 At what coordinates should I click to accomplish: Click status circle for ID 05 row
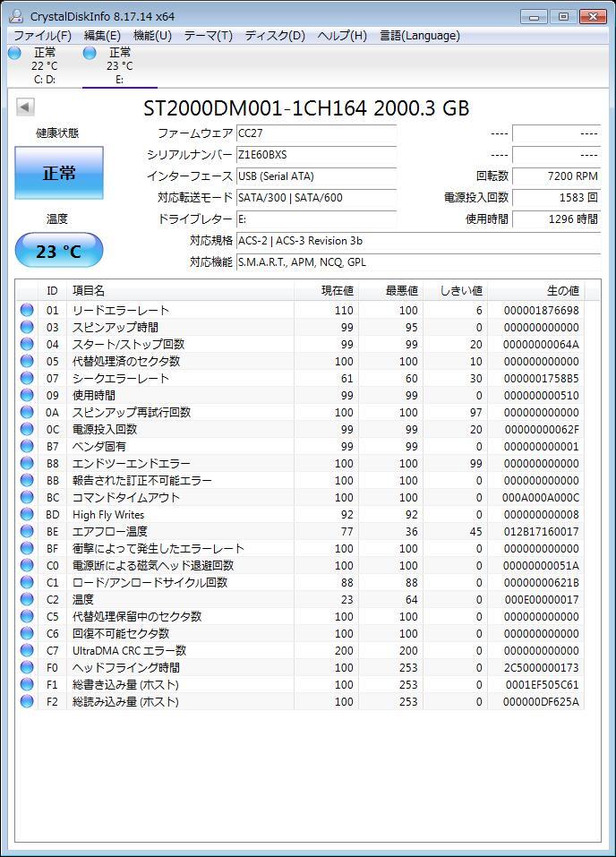pyautogui.click(x=27, y=361)
